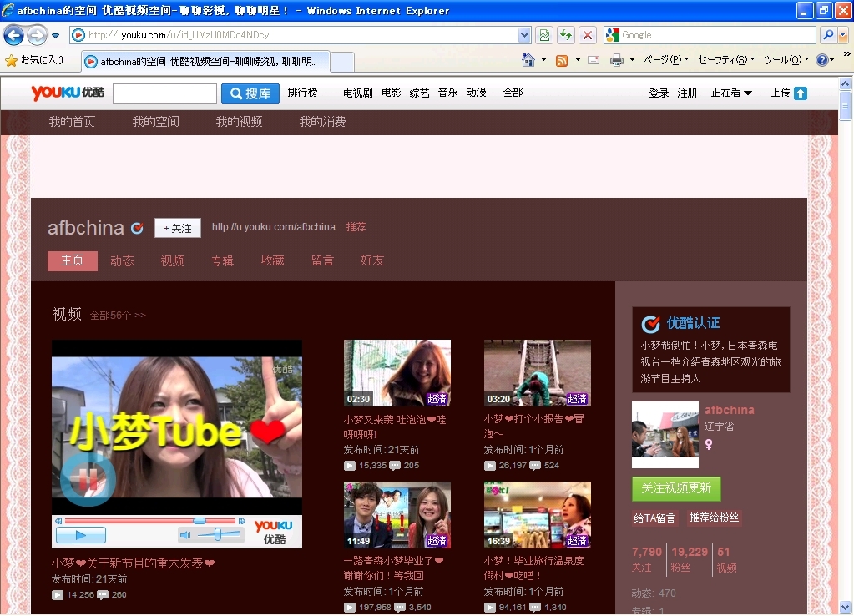Image resolution: width=854 pixels, height=616 pixels.
Task: Switch to the 动态 profile tab
Action: (122, 261)
